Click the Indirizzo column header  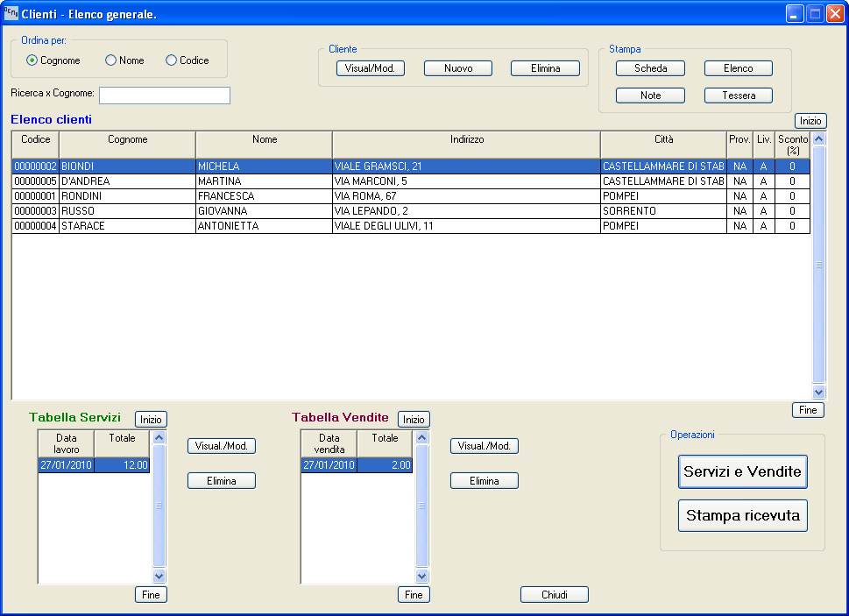467,145
